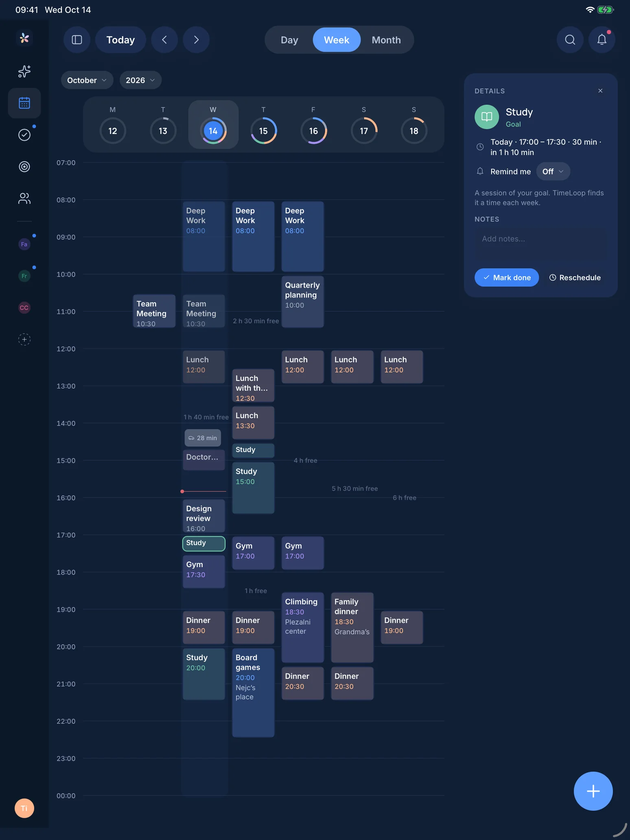Open the Doctor appointment event
630x840 pixels.
pos(204,460)
